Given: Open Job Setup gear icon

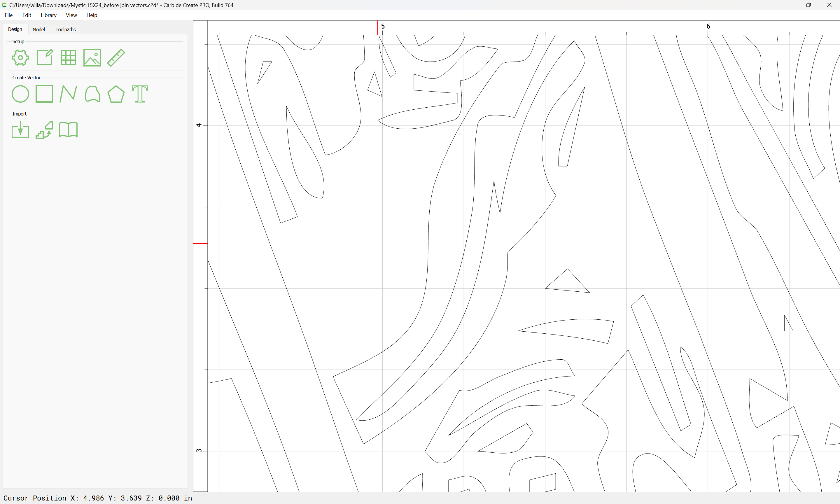Looking at the screenshot, I should (x=20, y=57).
